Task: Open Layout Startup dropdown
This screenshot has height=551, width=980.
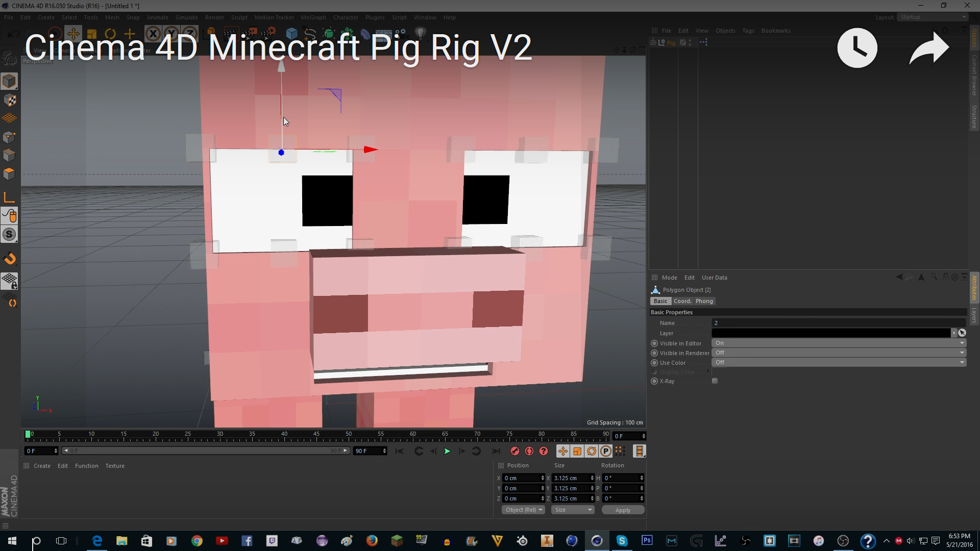Action: [x=933, y=17]
